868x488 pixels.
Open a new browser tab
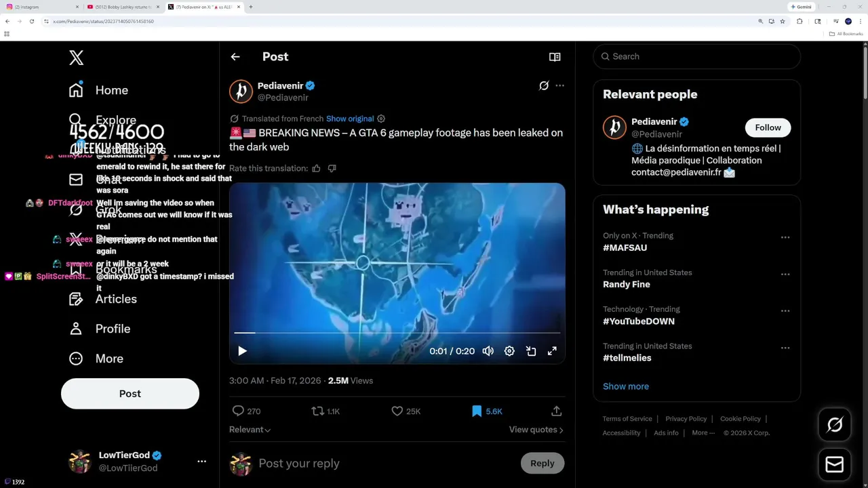pyautogui.click(x=251, y=7)
